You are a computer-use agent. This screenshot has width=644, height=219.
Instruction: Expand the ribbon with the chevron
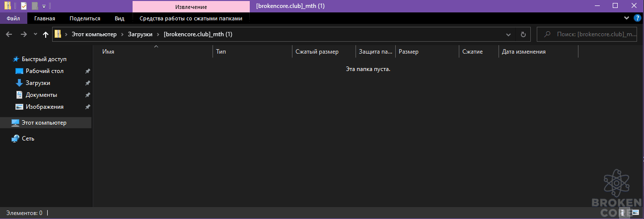[626, 18]
